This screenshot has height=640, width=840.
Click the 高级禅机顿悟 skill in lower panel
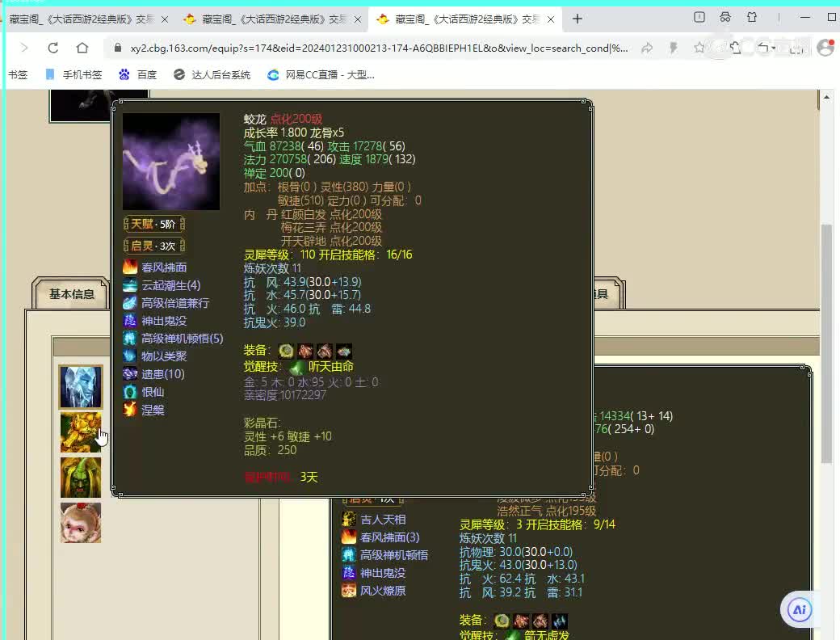pyautogui.click(x=394, y=555)
